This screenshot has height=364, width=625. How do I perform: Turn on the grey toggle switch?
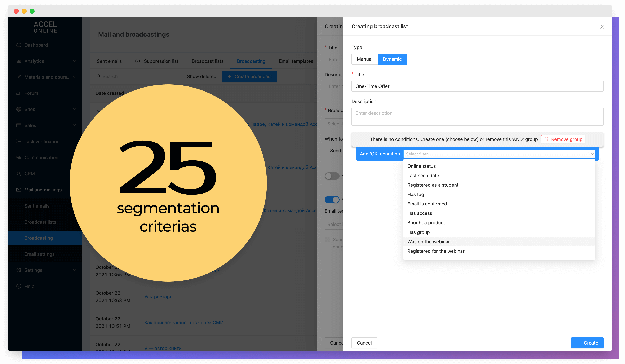click(x=332, y=176)
